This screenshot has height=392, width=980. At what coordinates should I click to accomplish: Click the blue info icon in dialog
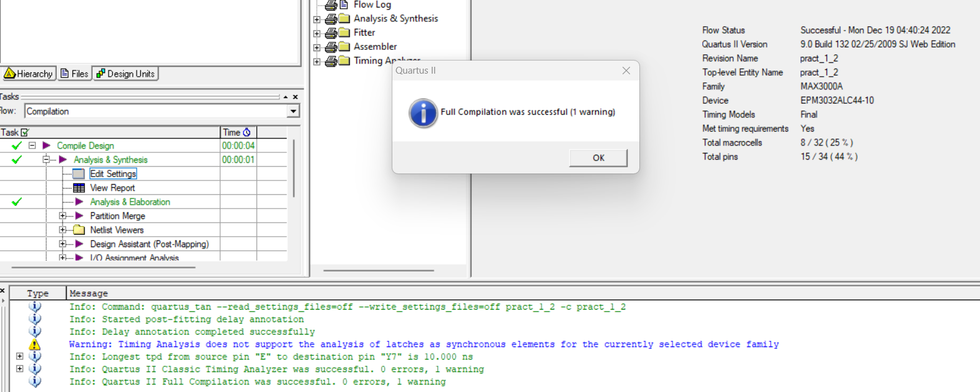423,113
